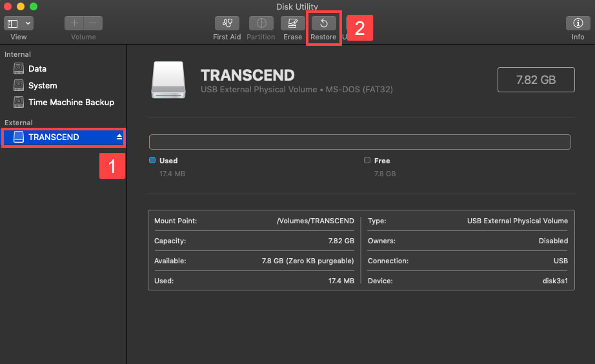
Task: Run First Aid on the selected disk
Action: tap(227, 24)
